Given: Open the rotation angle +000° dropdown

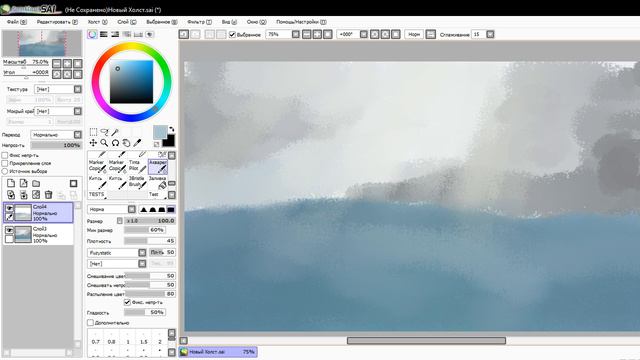Looking at the screenshot, I should pyautogui.click(x=364, y=34).
